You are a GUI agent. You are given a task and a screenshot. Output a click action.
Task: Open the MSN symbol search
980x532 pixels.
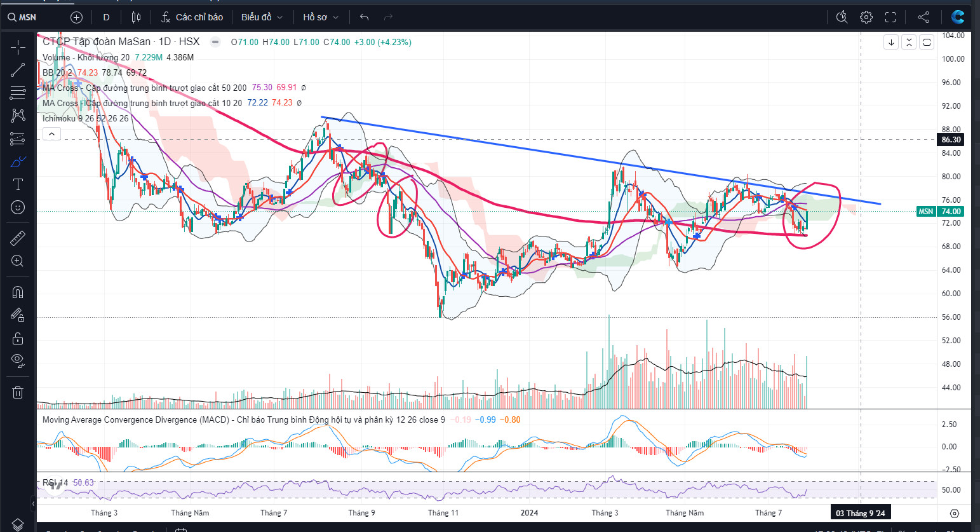[x=22, y=17]
